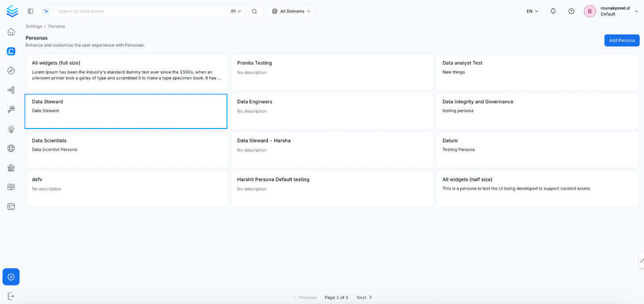Viewport: 644px width, 304px height.
Task: Open Settings gear in sidebar
Action: tap(11, 277)
